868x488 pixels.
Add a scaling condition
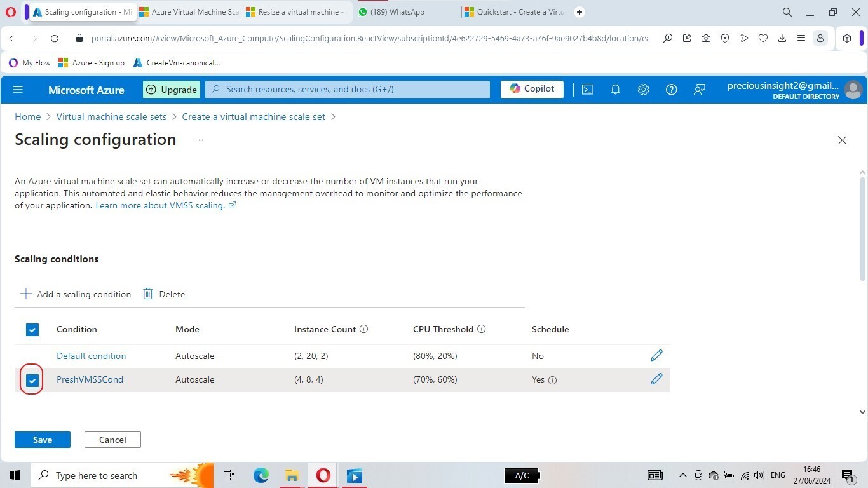coord(76,294)
